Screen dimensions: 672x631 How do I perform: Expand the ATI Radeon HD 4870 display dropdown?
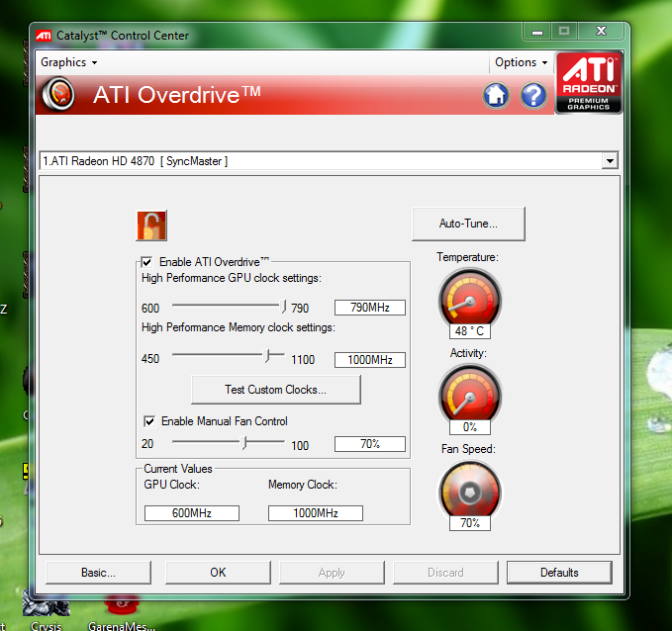tap(609, 161)
